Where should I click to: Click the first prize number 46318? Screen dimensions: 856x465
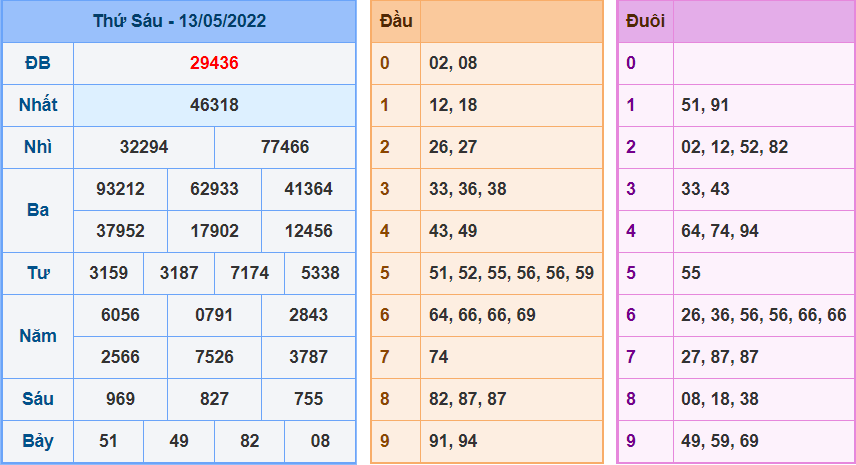(214, 105)
